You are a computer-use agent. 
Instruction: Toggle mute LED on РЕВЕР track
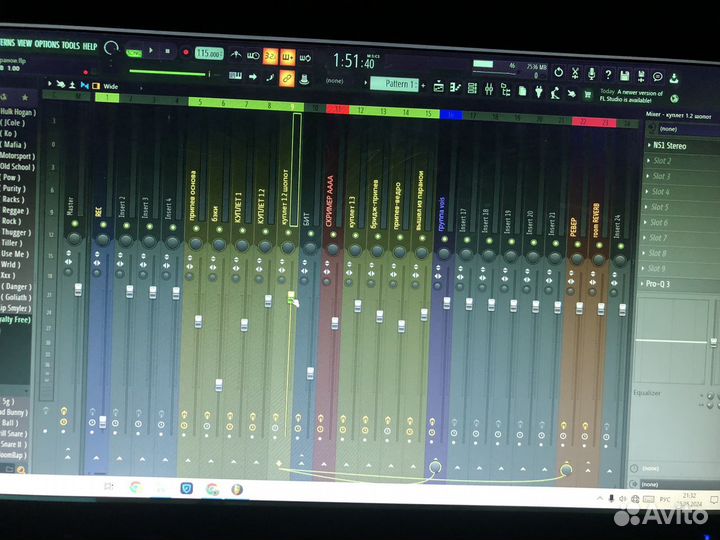click(576, 247)
